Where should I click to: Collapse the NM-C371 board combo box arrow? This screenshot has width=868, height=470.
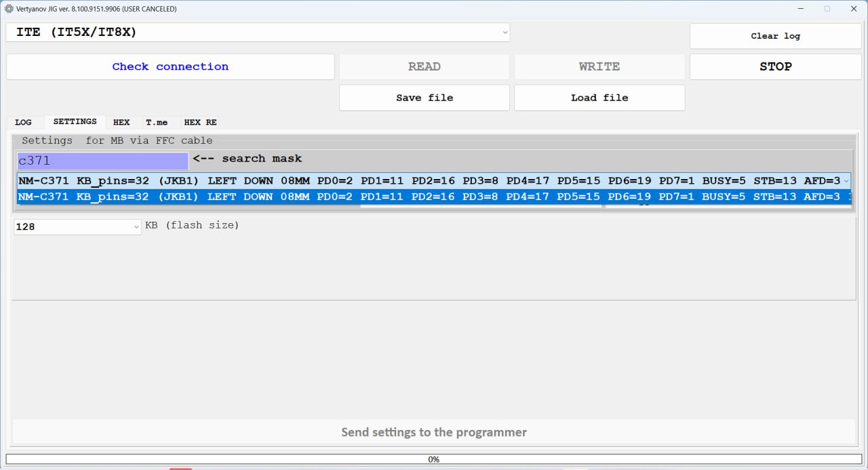[846, 181]
